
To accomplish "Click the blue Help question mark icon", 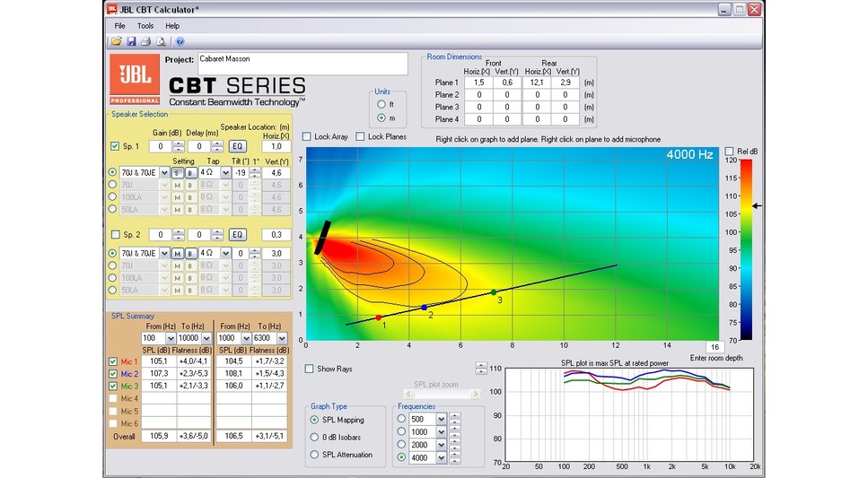I will click(x=180, y=41).
